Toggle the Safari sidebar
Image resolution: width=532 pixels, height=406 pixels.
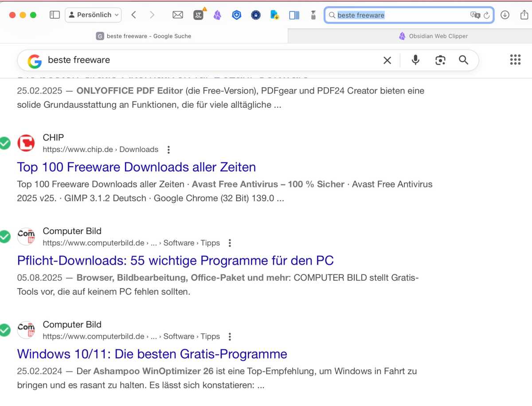click(x=55, y=15)
